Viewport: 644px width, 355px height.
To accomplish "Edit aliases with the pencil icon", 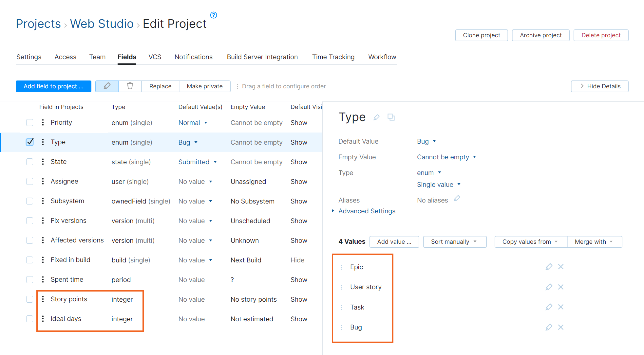I will pos(457,198).
